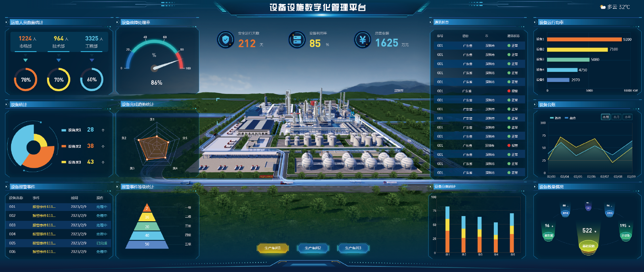Select the green IT设备 pedestal icon
The image size is (644, 272).
click(625, 235)
